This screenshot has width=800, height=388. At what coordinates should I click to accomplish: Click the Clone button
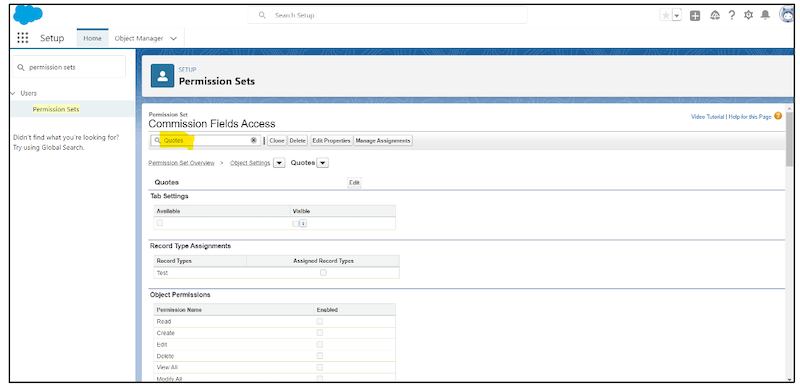(x=277, y=140)
